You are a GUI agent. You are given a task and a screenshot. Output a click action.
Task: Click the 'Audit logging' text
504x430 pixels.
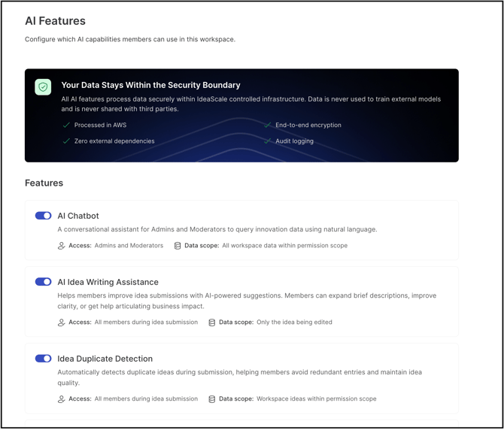click(x=294, y=141)
